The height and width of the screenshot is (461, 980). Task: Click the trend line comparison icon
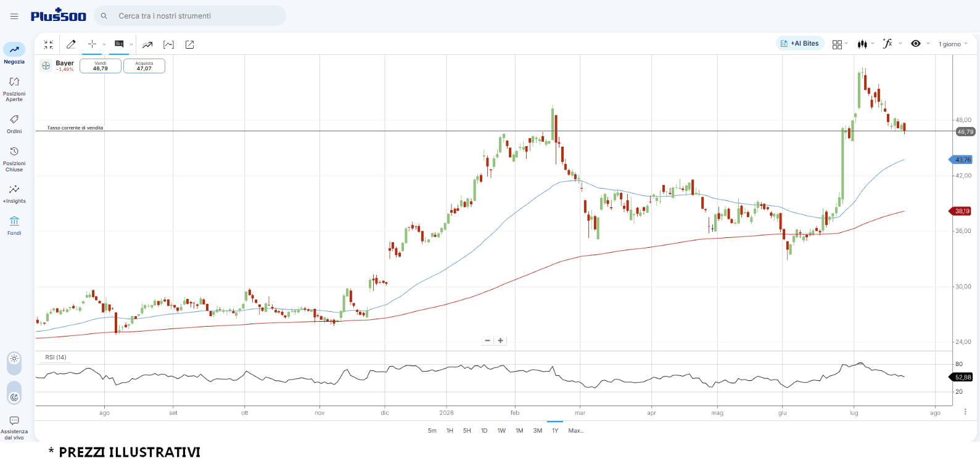pyautogui.click(x=147, y=44)
